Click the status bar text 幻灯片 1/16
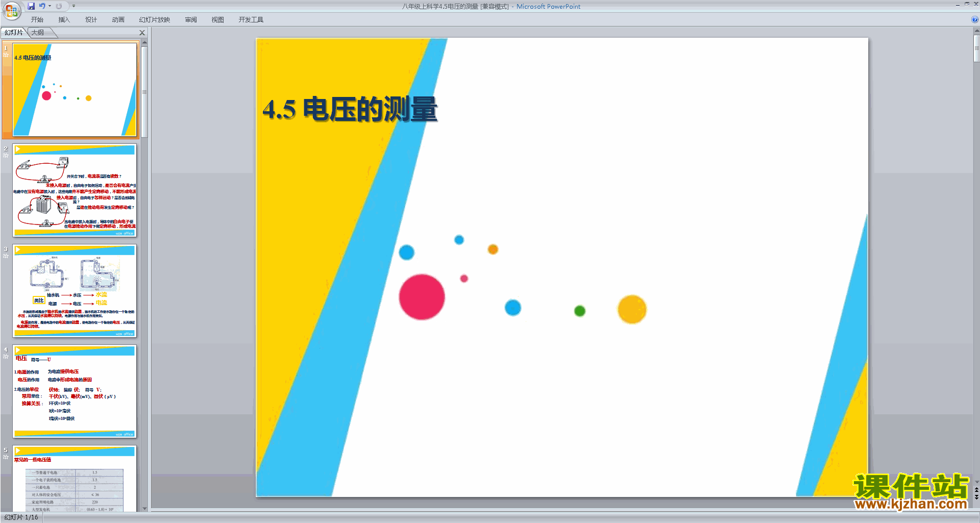This screenshot has height=523, width=980. click(21, 517)
